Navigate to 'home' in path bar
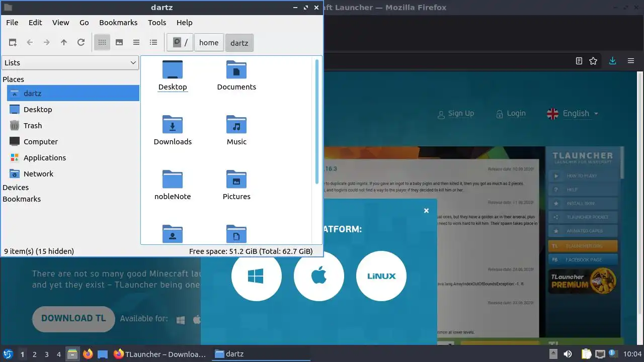 click(209, 43)
